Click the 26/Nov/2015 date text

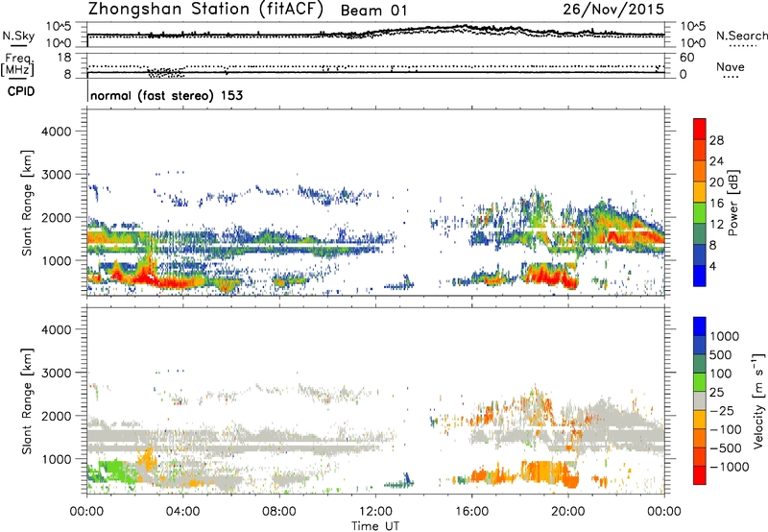(x=613, y=9)
